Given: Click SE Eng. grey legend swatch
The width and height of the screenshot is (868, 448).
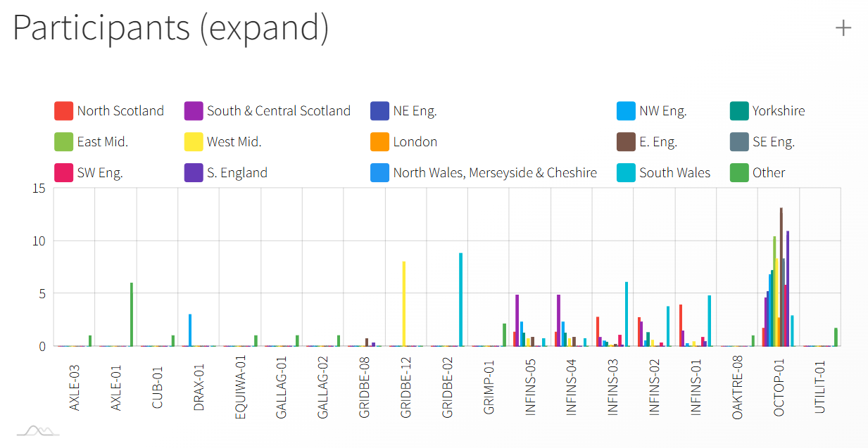Looking at the screenshot, I should pyautogui.click(x=739, y=142).
